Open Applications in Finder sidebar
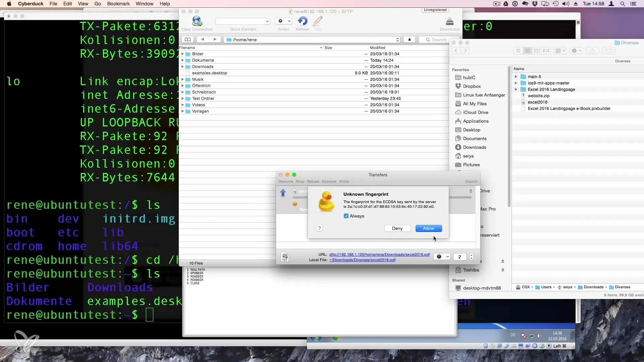The image size is (644, 362). [x=476, y=121]
